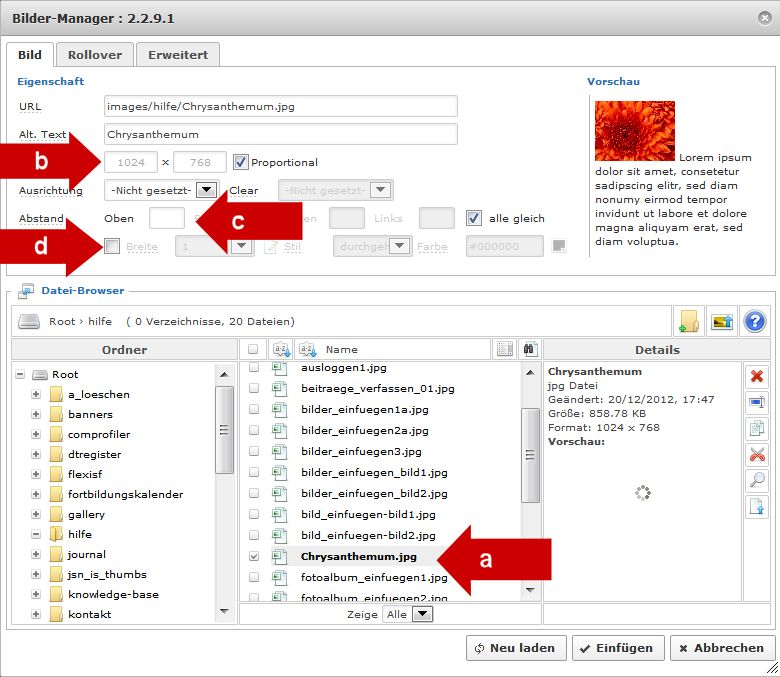Open the Zeige 'Alle' dropdown
The image size is (780, 677).
pyautogui.click(x=422, y=614)
